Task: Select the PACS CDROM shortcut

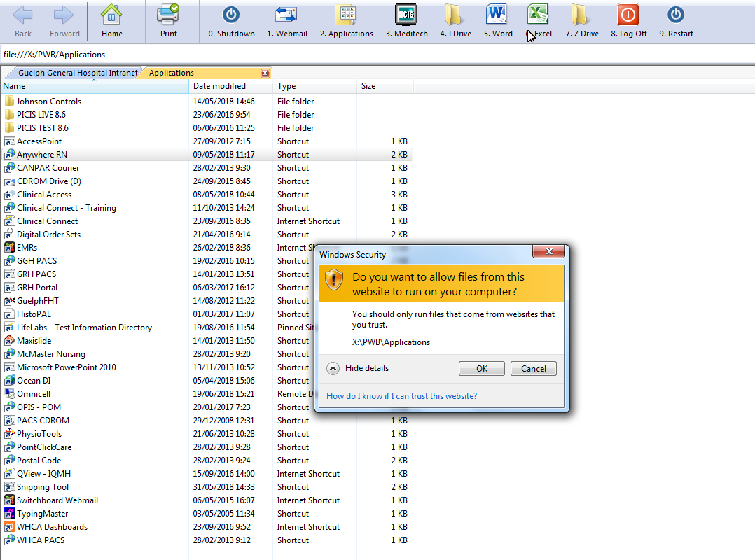Action: tap(43, 421)
